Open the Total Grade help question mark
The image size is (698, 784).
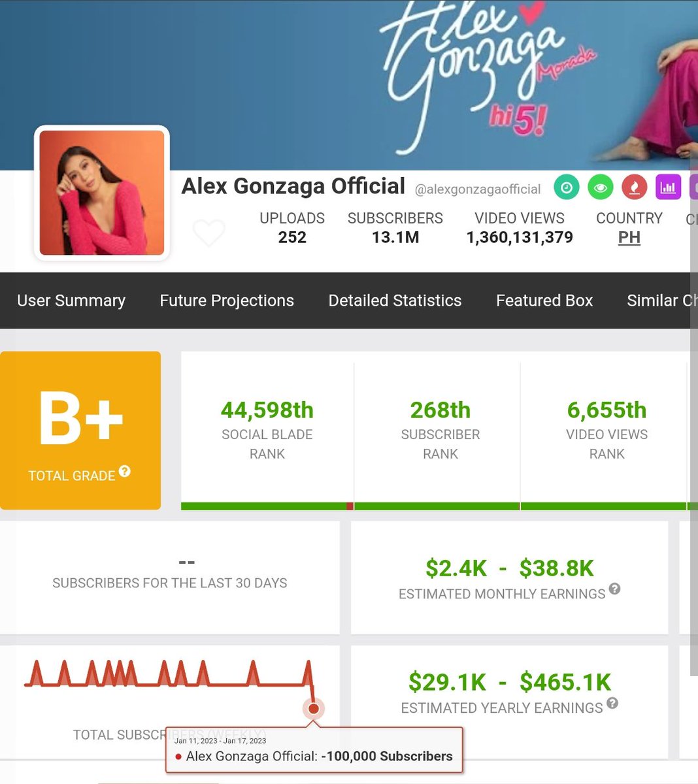coord(124,471)
